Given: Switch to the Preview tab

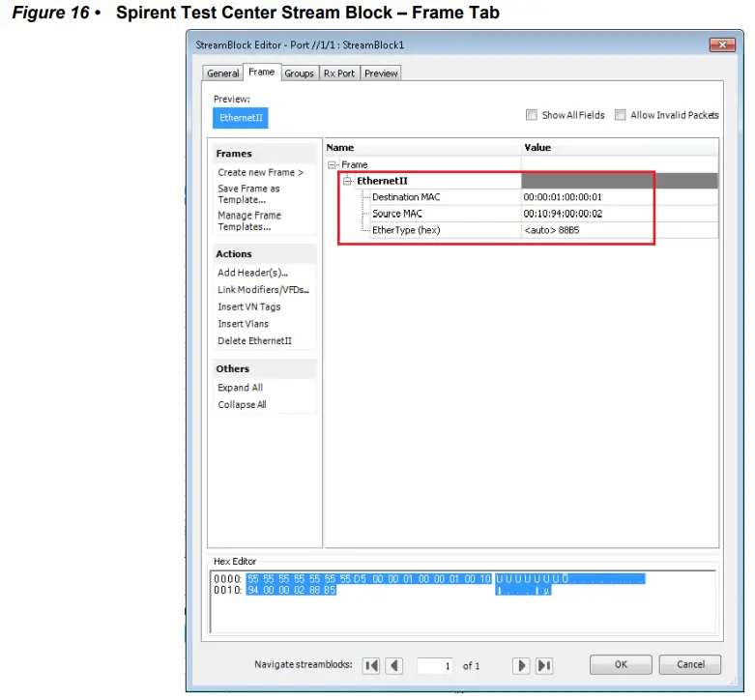Looking at the screenshot, I should (381, 73).
